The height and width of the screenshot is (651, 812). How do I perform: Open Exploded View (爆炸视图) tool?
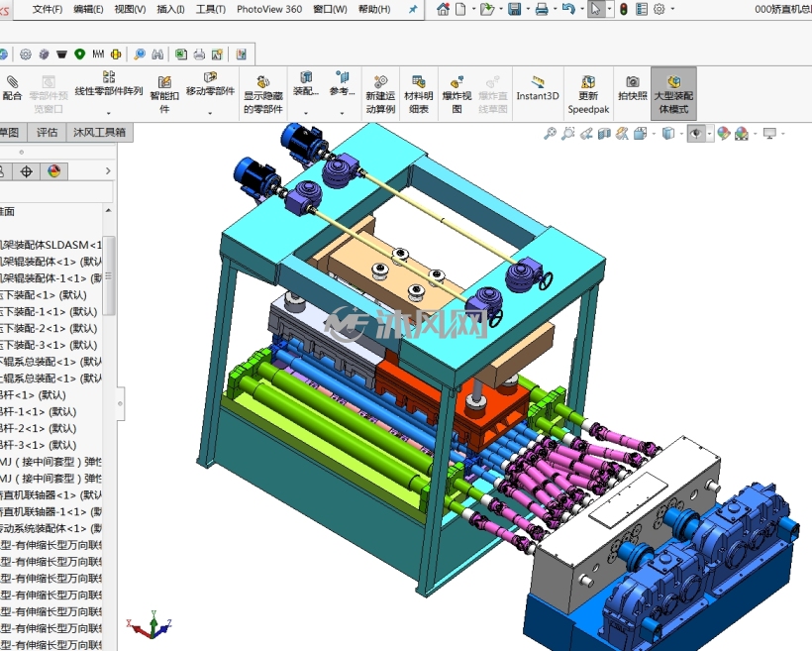[457, 94]
